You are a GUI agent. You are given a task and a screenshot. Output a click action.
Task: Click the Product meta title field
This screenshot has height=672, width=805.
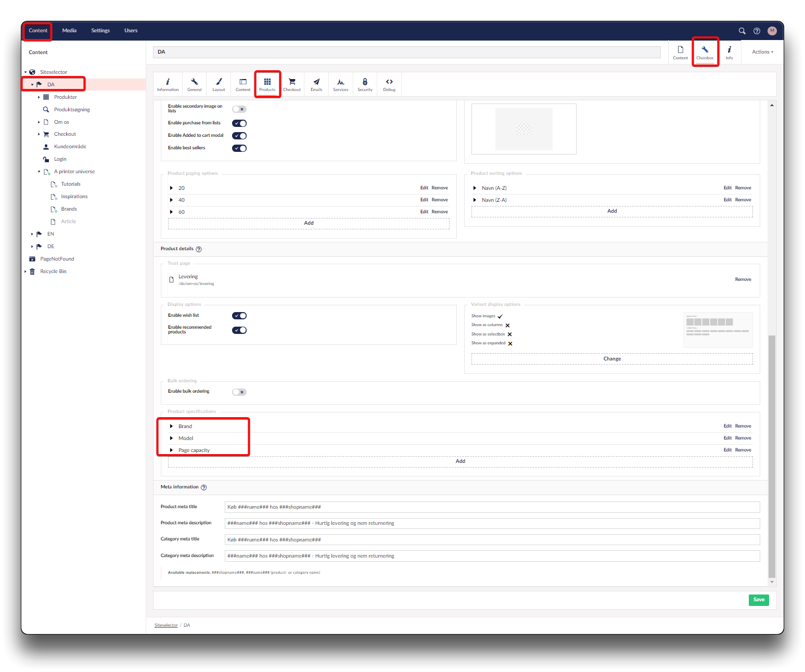coord(492,507)
